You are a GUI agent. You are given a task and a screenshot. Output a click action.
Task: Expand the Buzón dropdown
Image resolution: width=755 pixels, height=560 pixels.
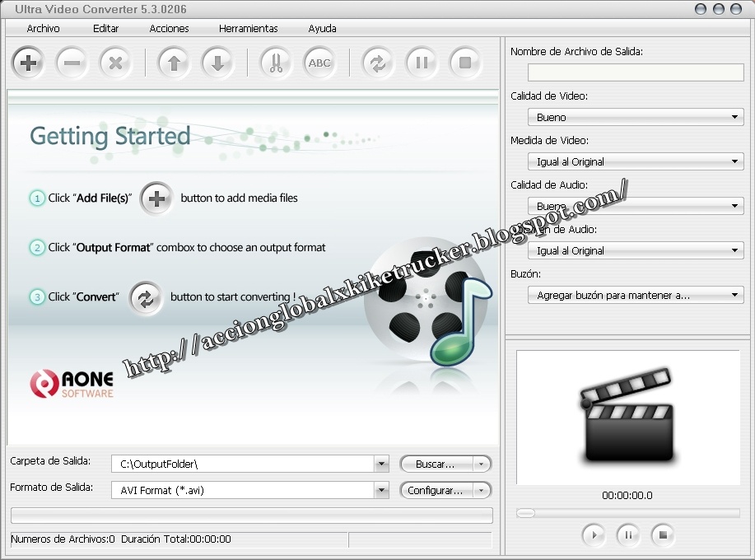[734, 295]
